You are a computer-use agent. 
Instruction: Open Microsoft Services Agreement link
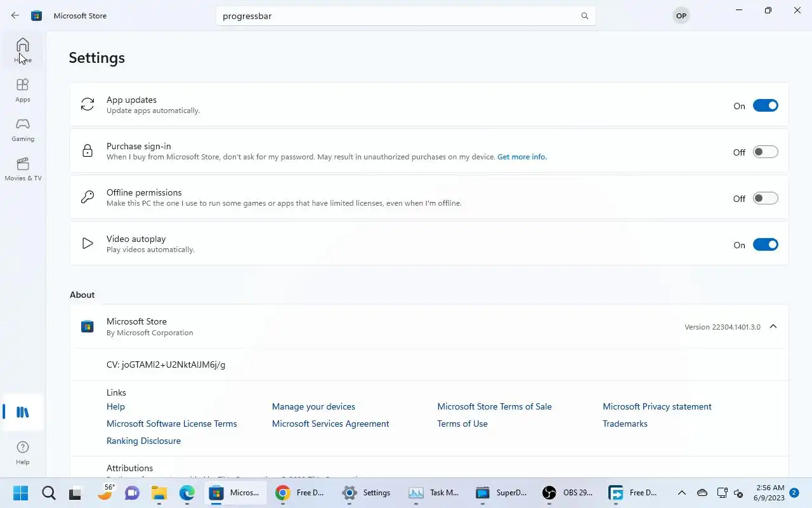pyautogui.click(x=331, y=424)
